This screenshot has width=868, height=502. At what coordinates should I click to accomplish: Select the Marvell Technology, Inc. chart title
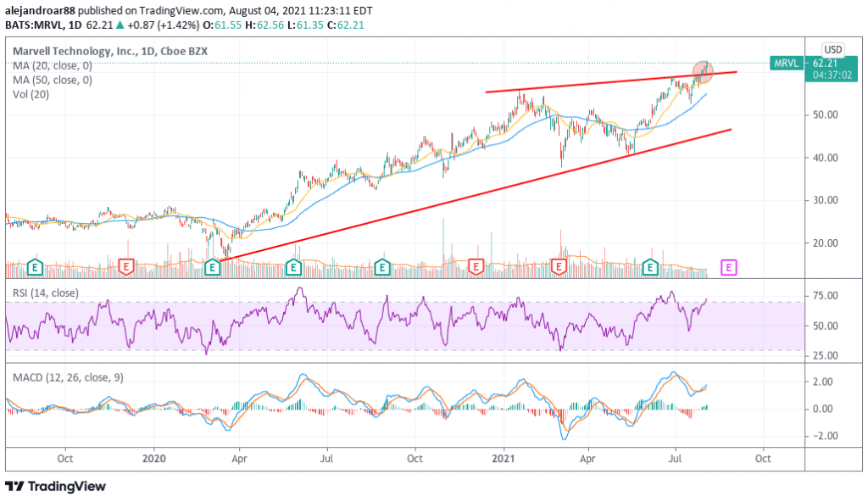coord(110,51)
